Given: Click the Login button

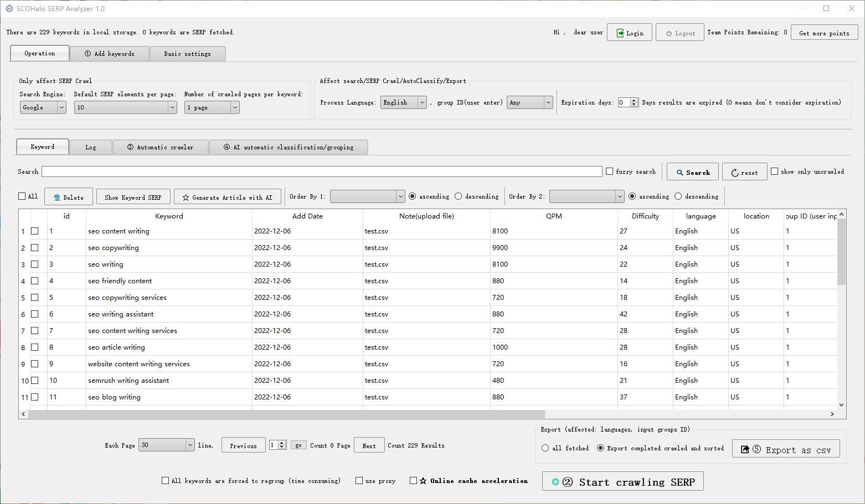Looking at the screenshot, I should [629, 33].
